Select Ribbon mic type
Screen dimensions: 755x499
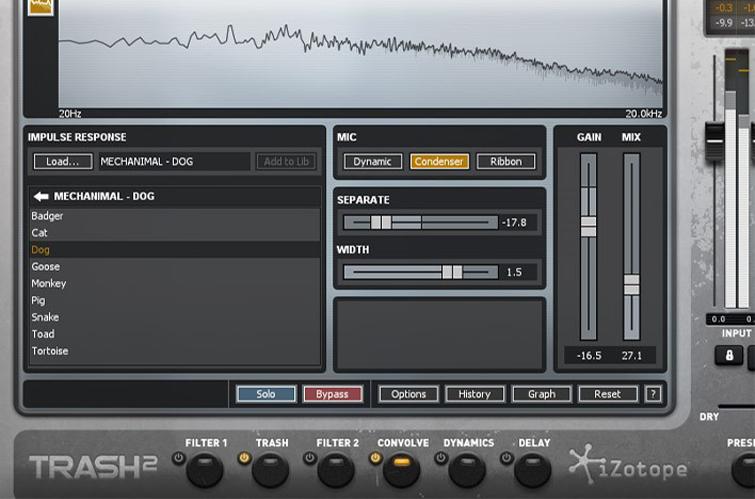point(506,161)
